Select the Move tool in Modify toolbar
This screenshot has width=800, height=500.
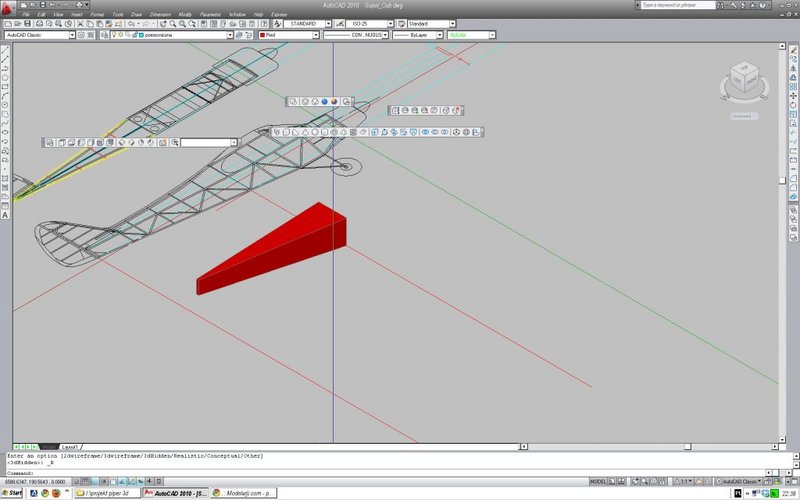point(793,96)
